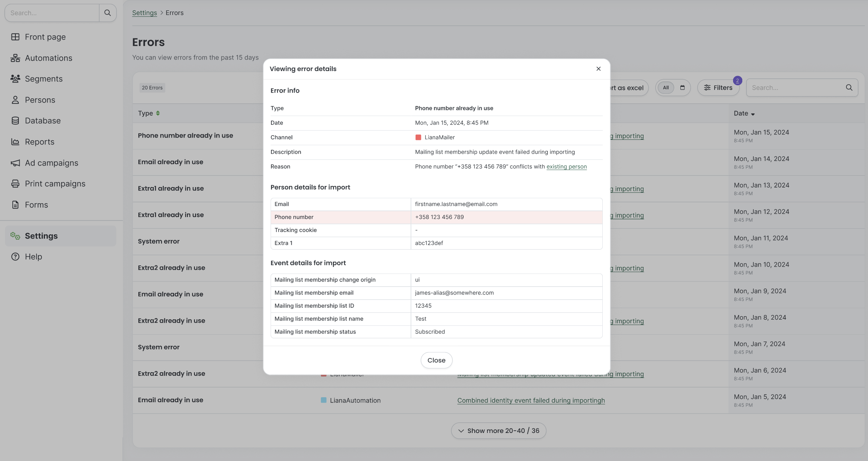Click the red LianaMailer color swatch
Viewport: 868px width, 461px height.
[x=418, y=137]
